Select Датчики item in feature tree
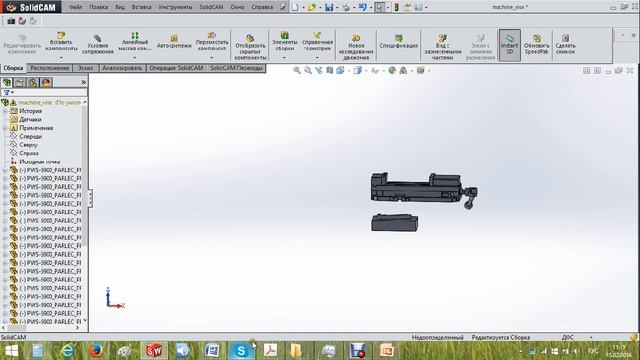 [x=30, y=120]
